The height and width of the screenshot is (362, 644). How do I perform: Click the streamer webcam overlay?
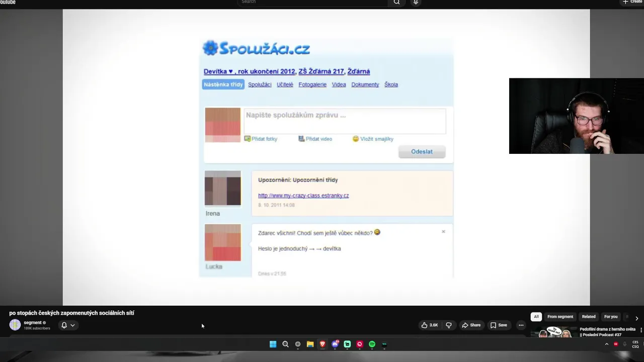577,116
